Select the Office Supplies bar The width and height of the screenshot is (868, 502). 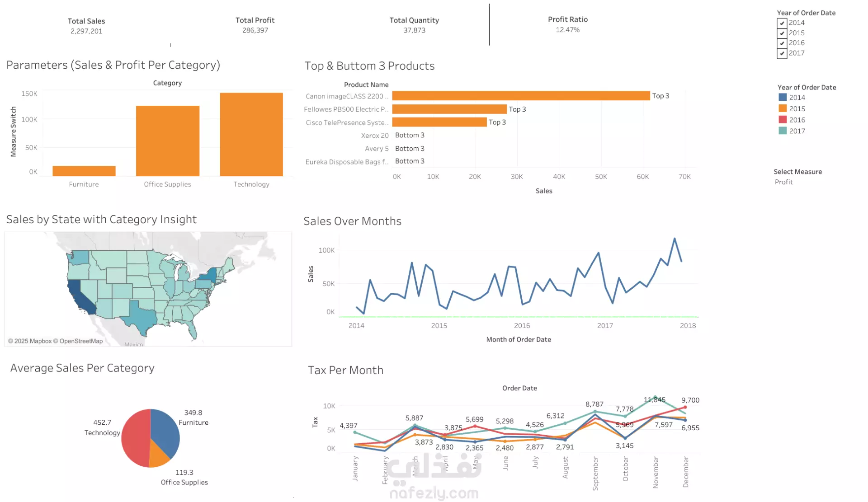pyautogui.click(x=167, y=141)
